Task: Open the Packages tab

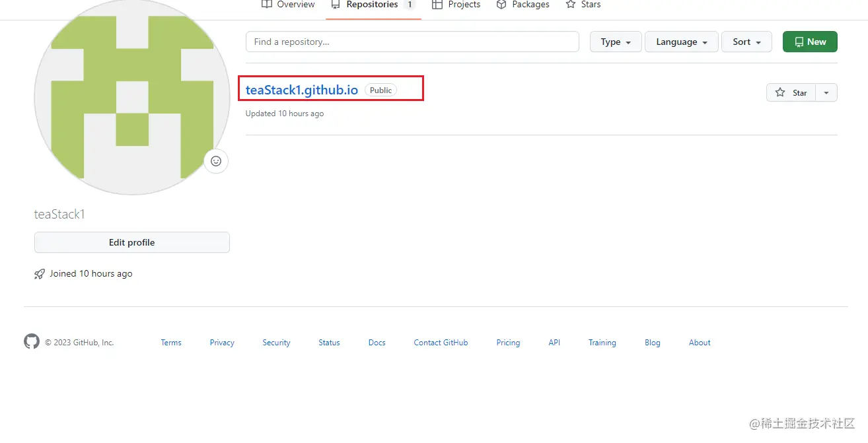Action: click(x=523, y=5)
